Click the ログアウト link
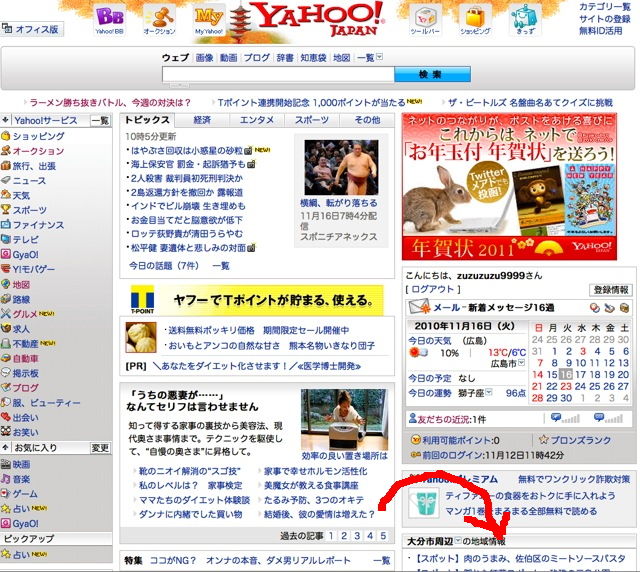The width and height of the screenshot is (640, 572). click(432, 289)
